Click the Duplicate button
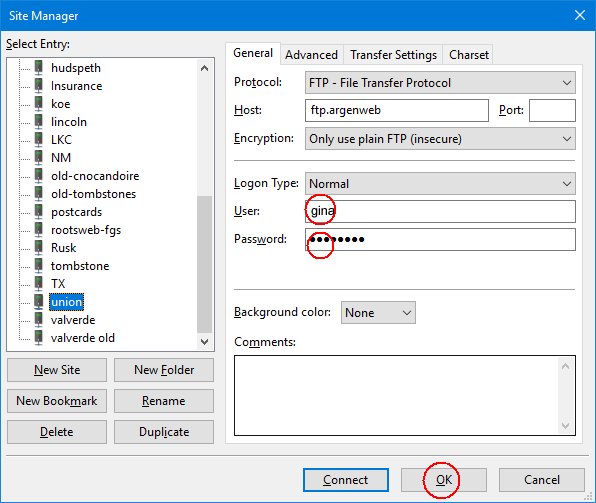 [164, 432]
